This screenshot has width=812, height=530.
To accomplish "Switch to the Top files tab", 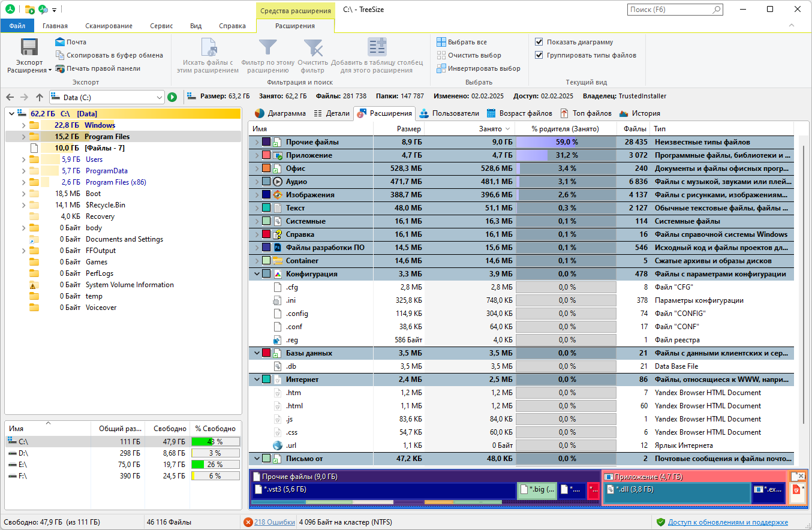I will (585, 113).
